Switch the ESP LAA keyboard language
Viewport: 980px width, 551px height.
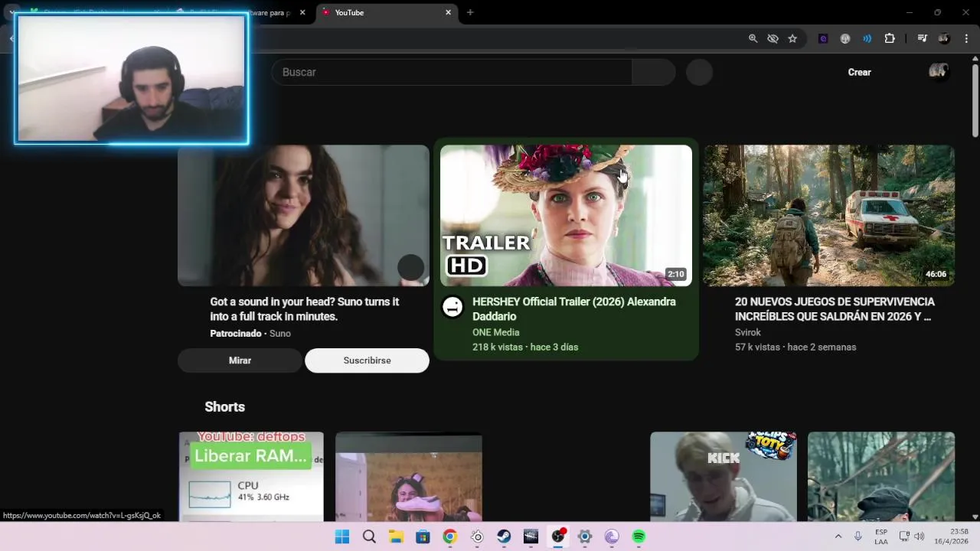(x=881, y=536)
